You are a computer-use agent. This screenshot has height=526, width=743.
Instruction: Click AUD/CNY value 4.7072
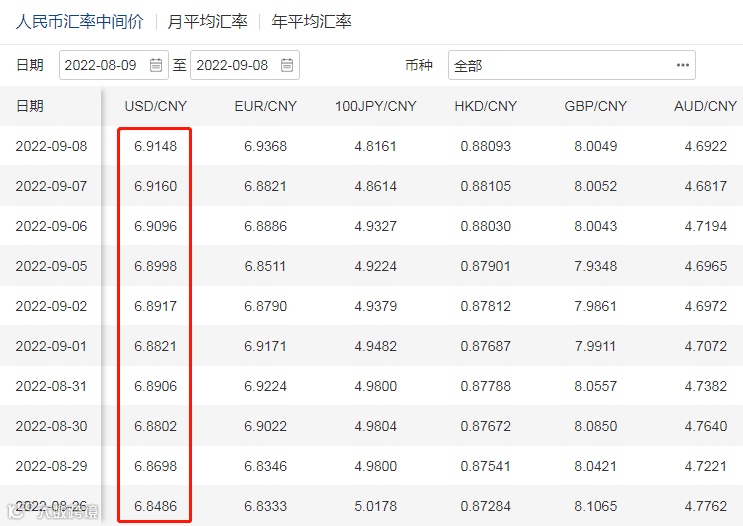point(706,346)
